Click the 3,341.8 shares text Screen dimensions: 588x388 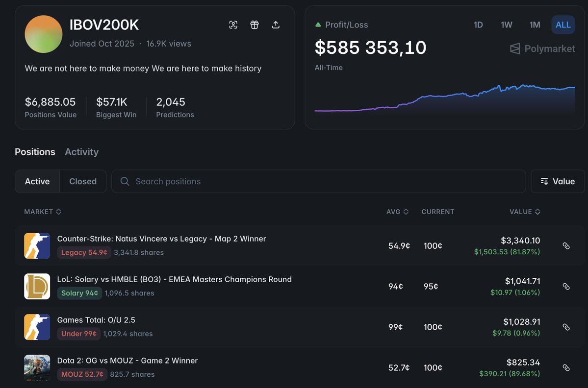(139, 252)
